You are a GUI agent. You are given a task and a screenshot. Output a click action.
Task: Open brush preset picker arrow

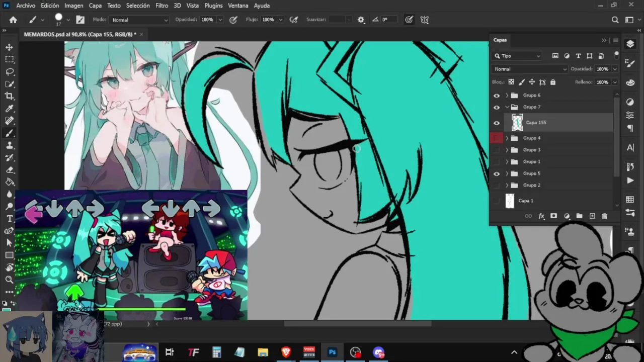point(68,20)
